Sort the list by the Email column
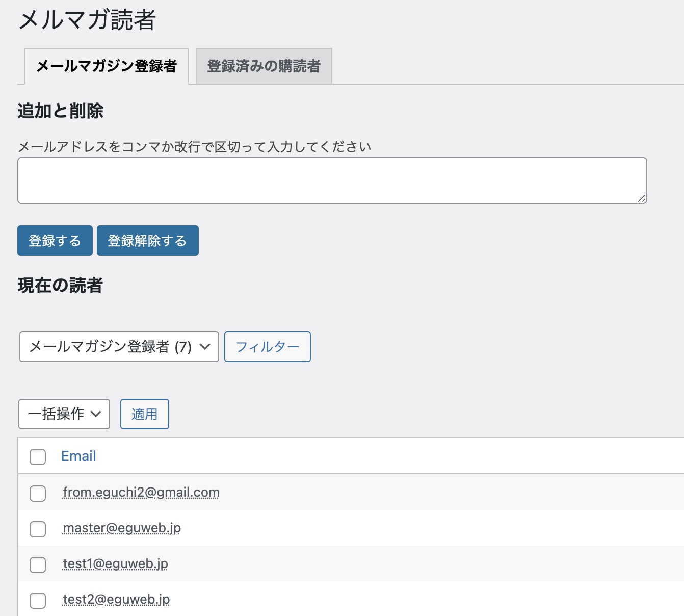The image size is (684, 616). tap(78, 455)
